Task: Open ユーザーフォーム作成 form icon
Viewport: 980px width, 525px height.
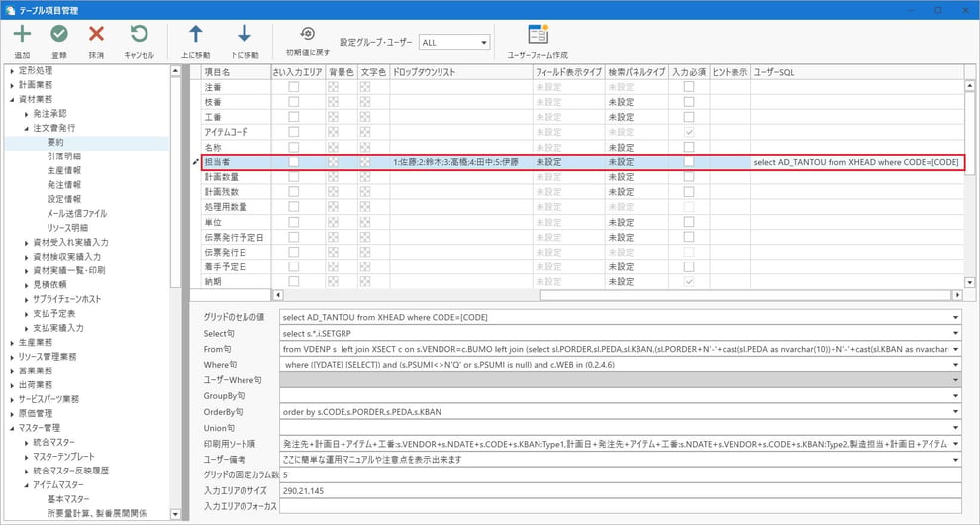Action: coord(538,35)
